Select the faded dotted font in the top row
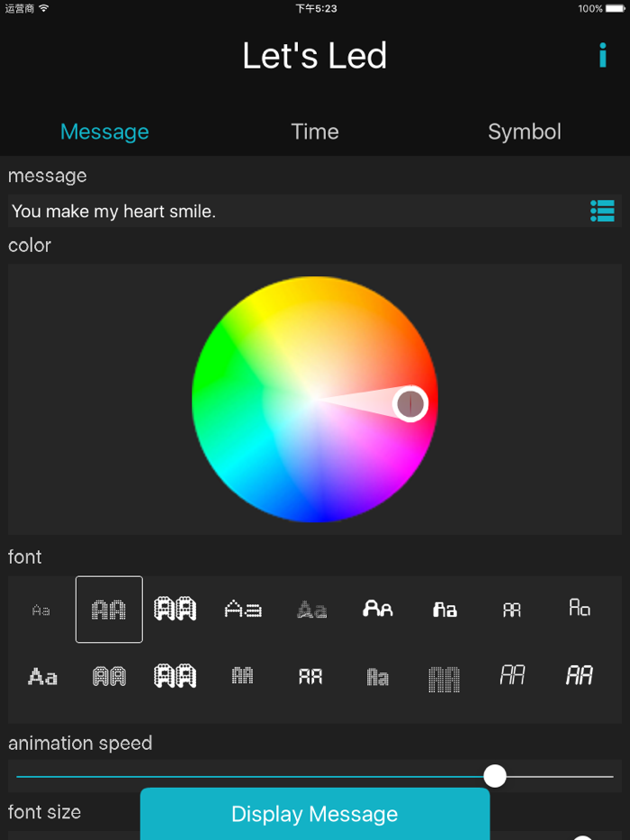This screenshot has height=840, width=630. (x=310, y=610)
